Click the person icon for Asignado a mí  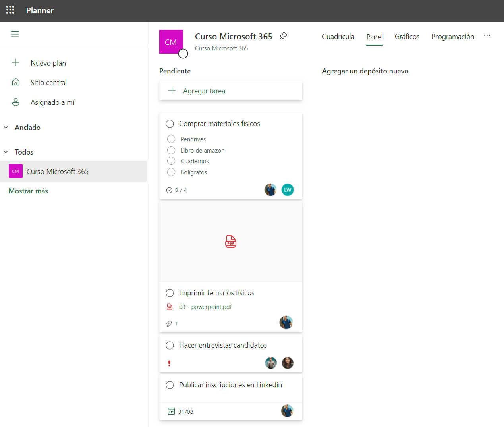point(15,102)
